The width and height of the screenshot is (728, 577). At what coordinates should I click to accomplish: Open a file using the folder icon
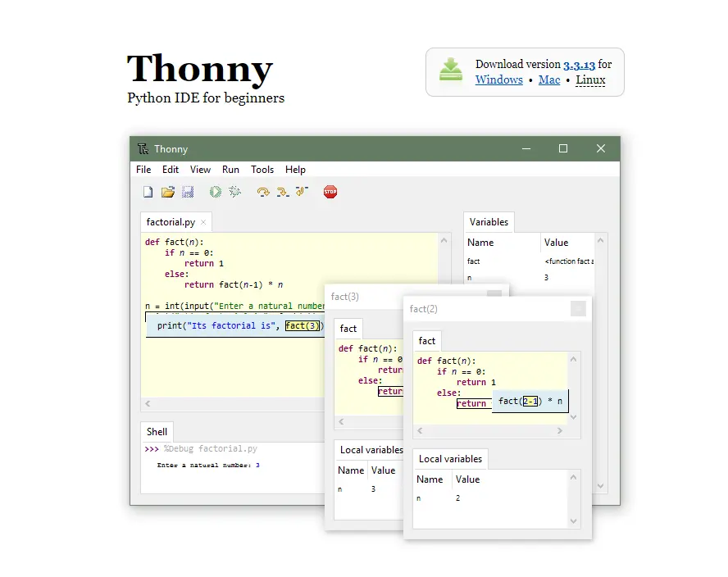click(168, 192)
